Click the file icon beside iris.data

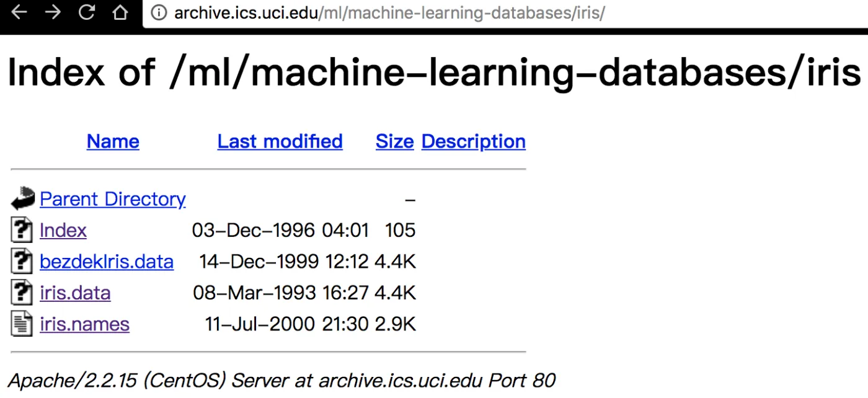(x=22, y=293)
